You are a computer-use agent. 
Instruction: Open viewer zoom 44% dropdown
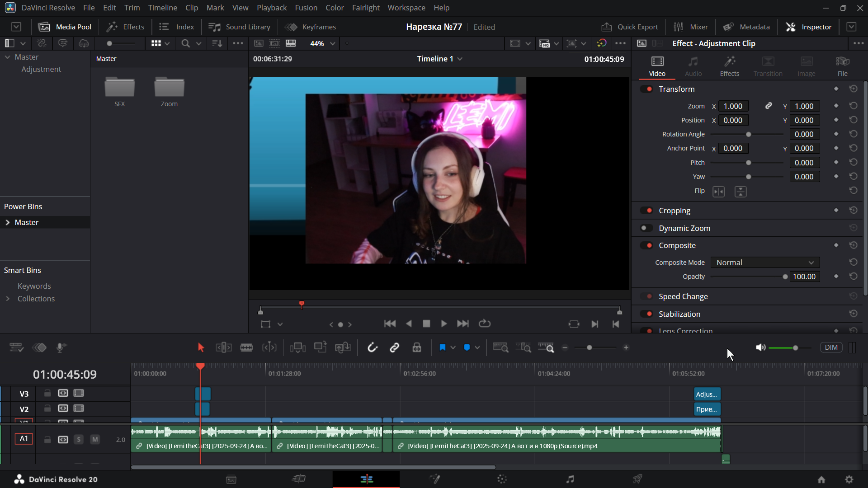(322, 43)
